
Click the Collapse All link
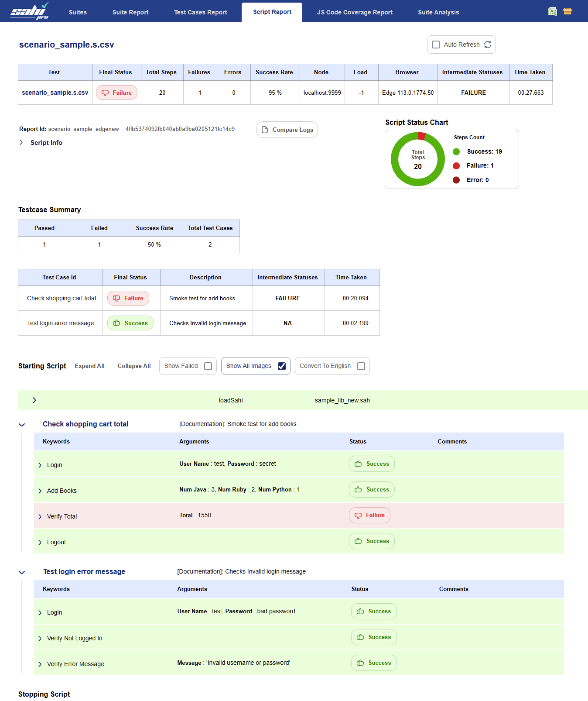click(134, 366)
